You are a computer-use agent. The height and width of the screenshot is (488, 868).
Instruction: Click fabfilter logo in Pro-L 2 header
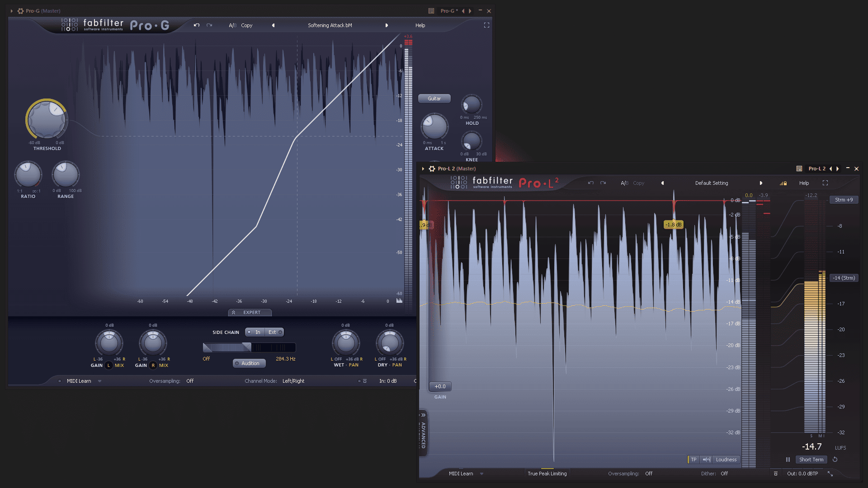(481, 182)
